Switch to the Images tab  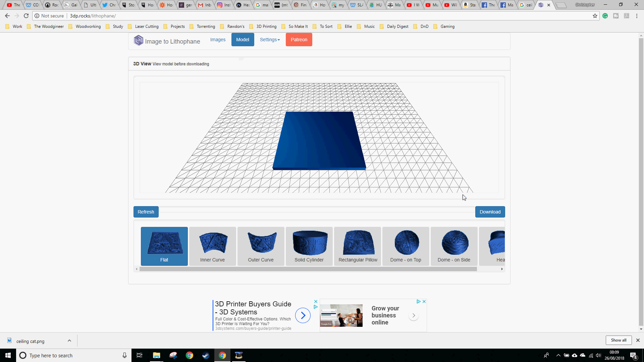click(x=218, y=40)
